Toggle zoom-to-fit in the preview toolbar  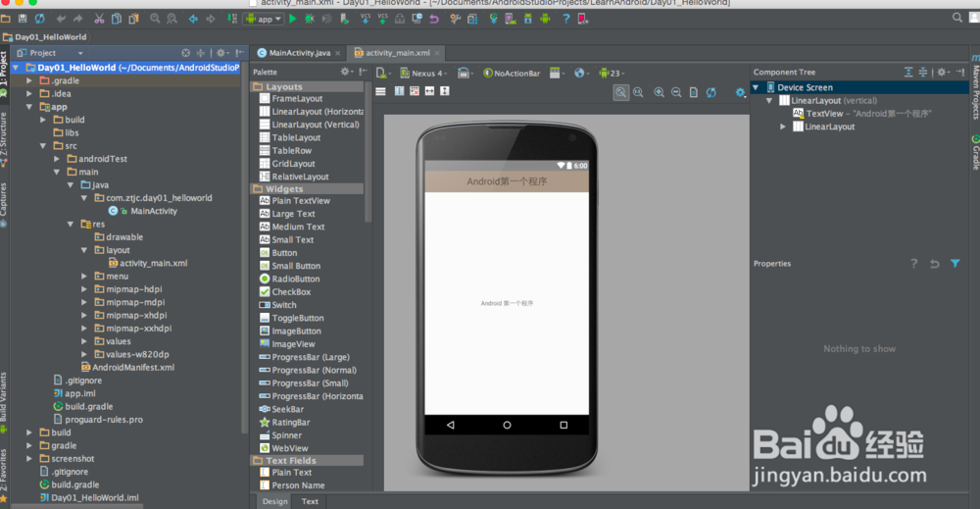point(620,92)
